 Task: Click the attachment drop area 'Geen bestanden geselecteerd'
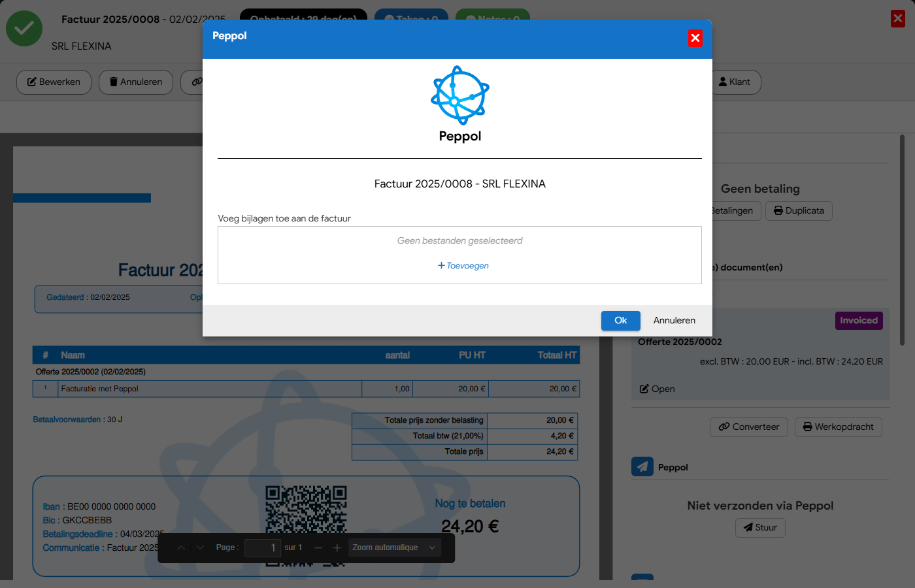click(459, 255)
